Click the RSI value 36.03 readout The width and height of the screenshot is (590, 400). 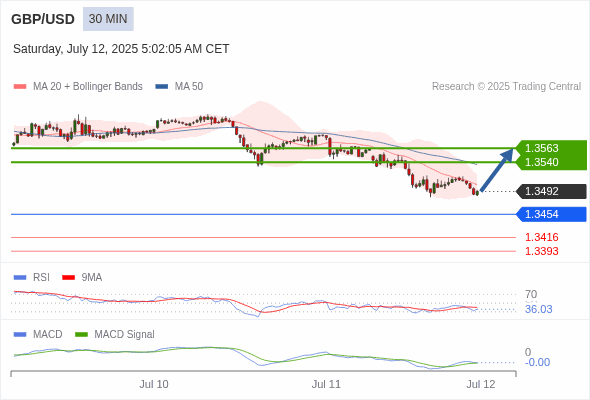(538, 309)
